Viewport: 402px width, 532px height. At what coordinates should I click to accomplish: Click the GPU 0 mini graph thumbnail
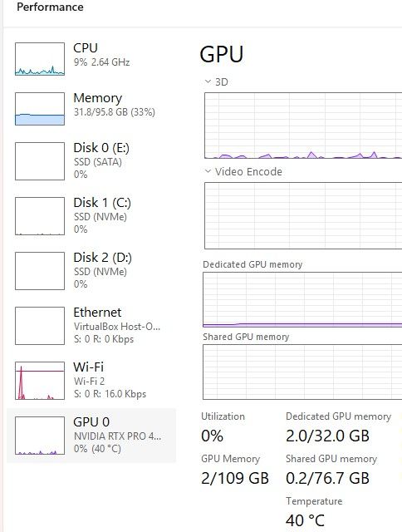[x=40, y=436]
